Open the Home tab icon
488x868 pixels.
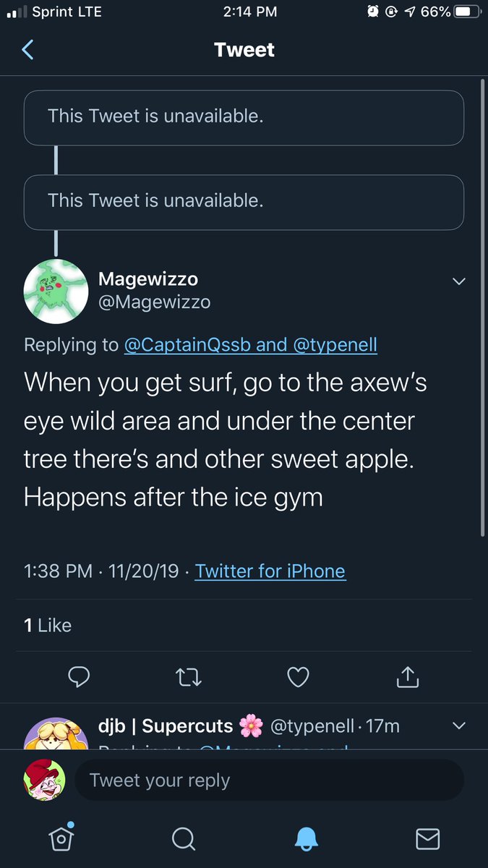pyautogui.click(x=61, y=838)
